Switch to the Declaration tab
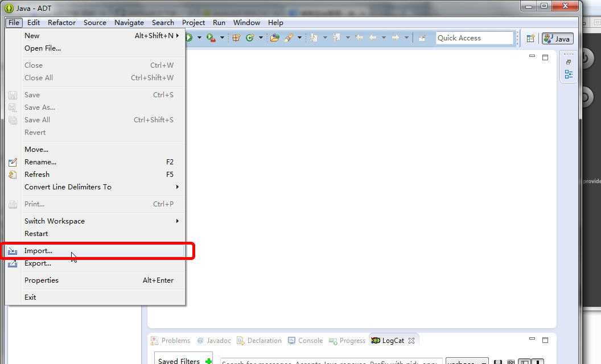Image resolution: width=601 pixels, height=364 pixels. pos(259,341)
